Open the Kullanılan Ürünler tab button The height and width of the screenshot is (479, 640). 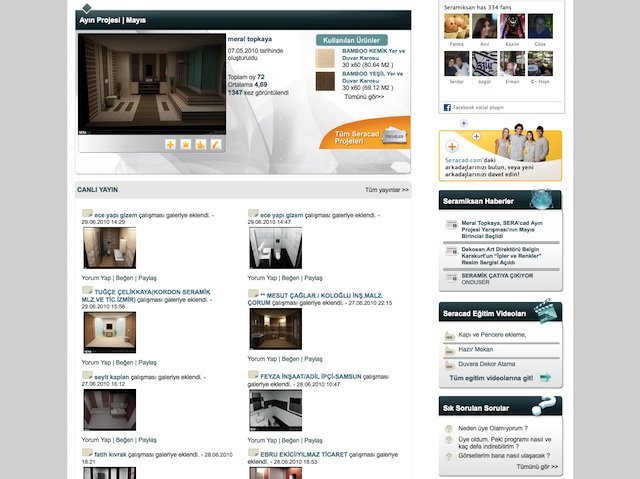pos(351,40)
